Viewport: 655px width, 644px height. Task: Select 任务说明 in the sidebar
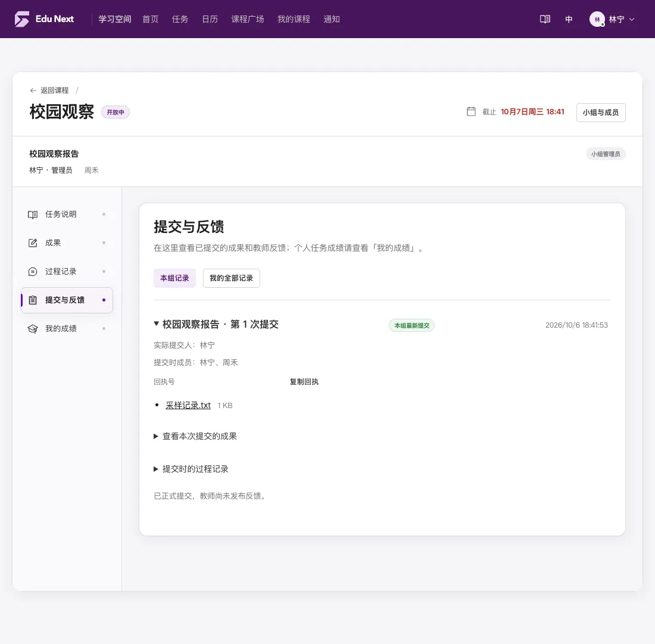(67, 214)
